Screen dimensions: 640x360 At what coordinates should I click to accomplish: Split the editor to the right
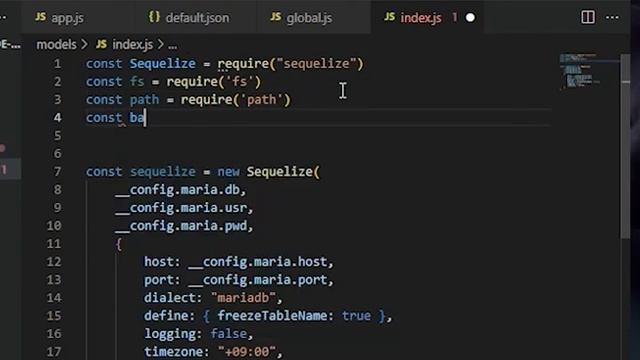click(x=587, y=18)
